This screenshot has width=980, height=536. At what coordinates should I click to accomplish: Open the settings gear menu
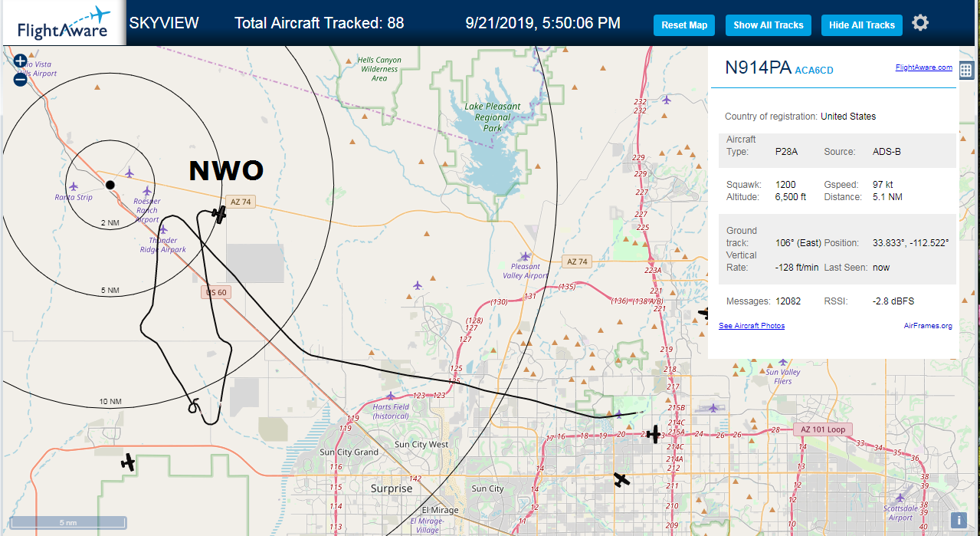pos(920,23)
